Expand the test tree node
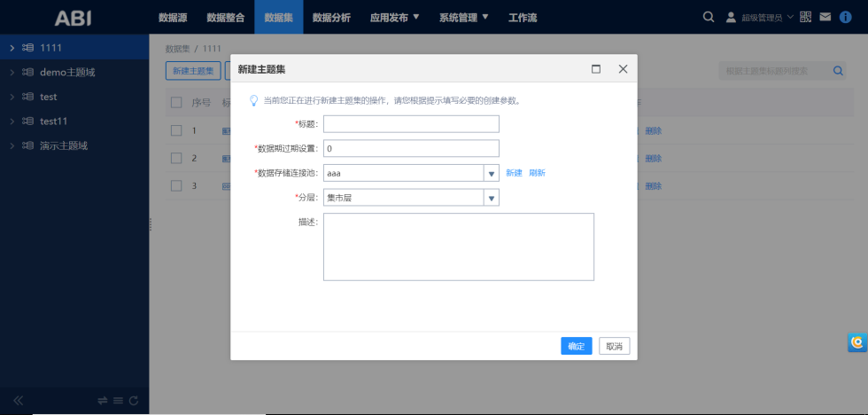868x415 pixels. (12, 97)
